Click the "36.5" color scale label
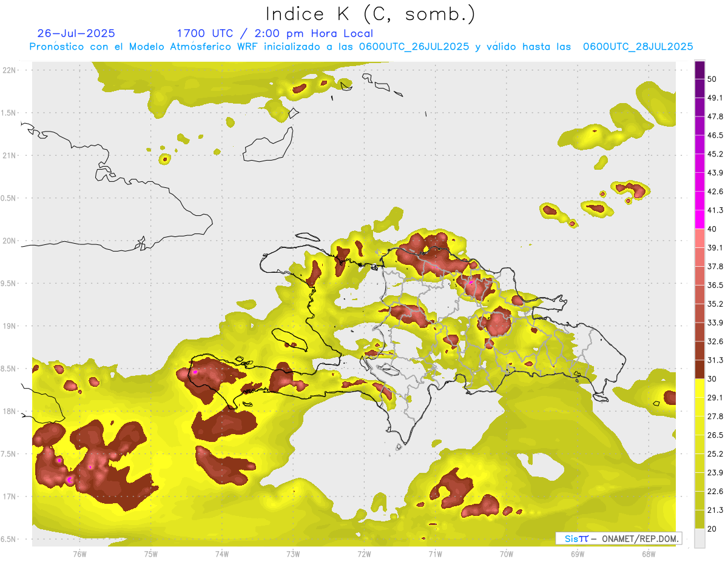728x562 pixels. [715, 285]
